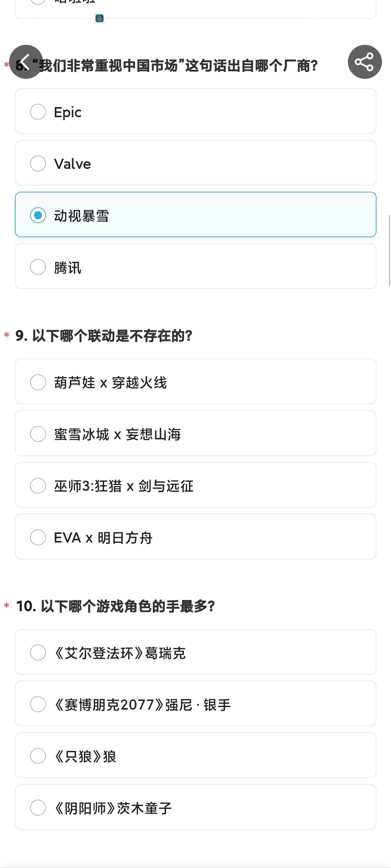Image resolution: width=391 pixels, height=868 pixels.
Task: Choose the Valve answer option
Action: coord(38,163)
